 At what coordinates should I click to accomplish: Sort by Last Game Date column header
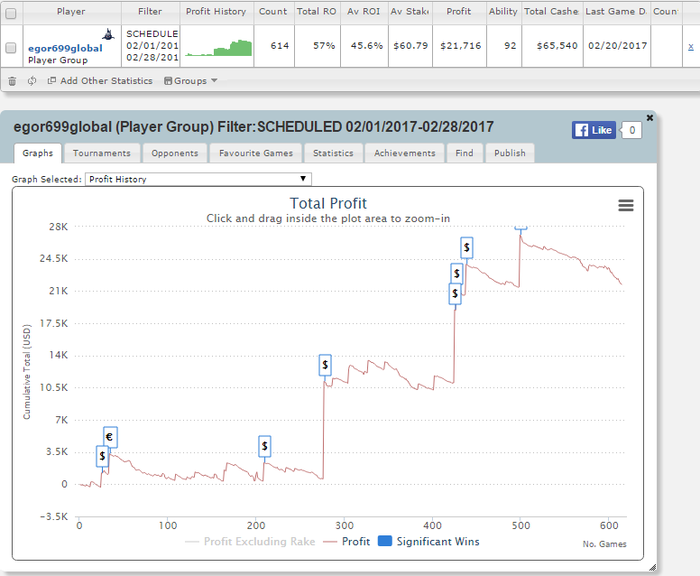616,12
